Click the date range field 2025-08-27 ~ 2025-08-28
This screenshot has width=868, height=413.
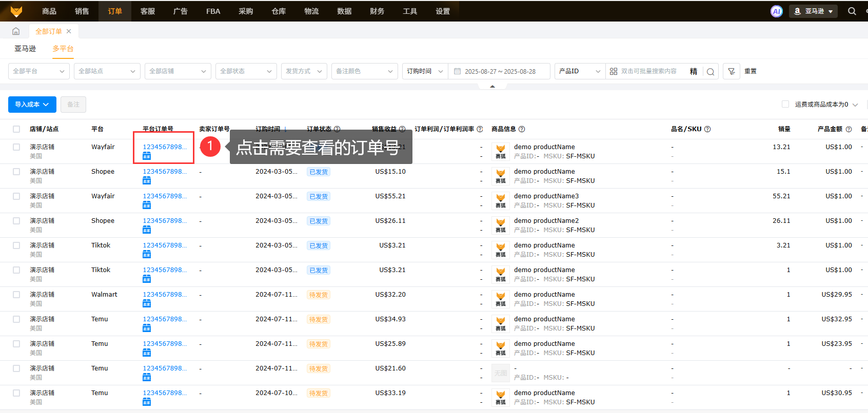point(500,72)
